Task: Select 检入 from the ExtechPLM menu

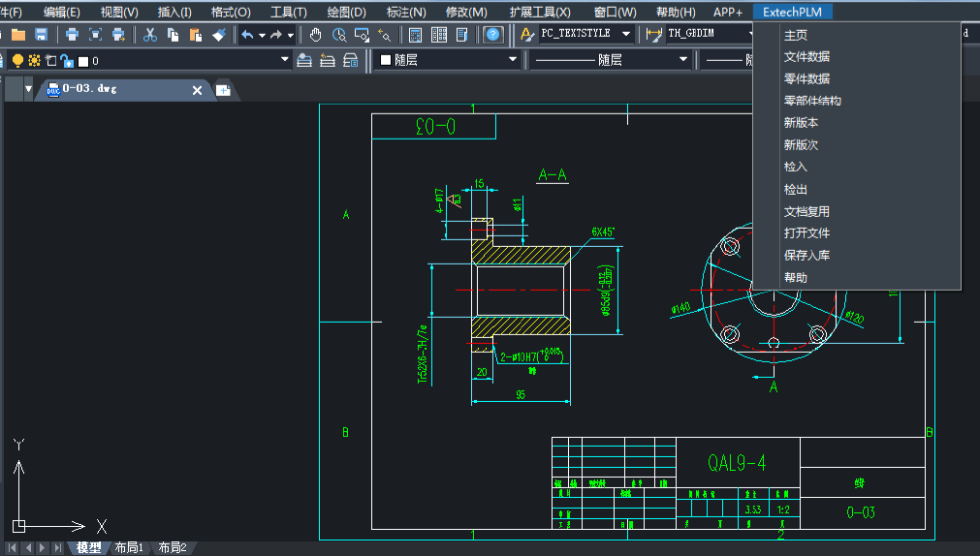Action: [x=795, y=167]
